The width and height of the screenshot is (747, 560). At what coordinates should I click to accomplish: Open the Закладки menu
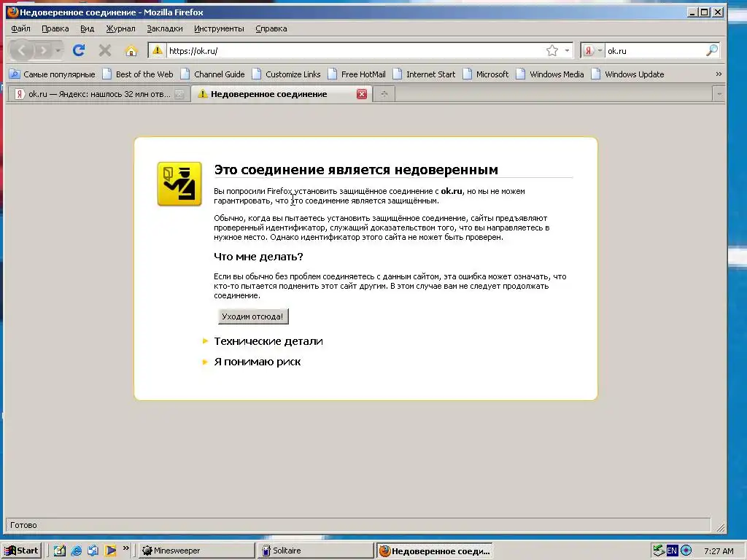pos(164,28)
